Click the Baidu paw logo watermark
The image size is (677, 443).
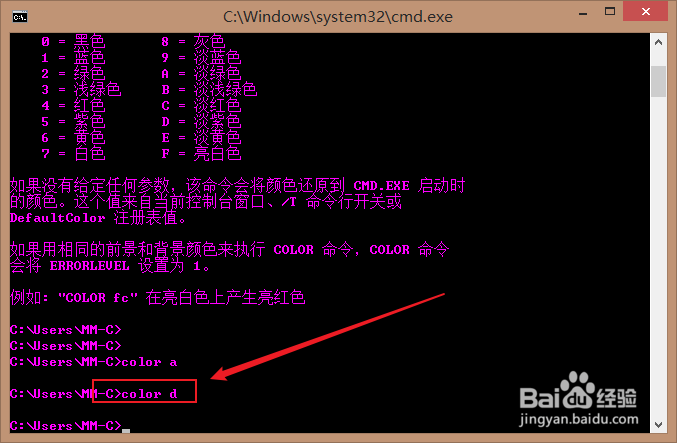click(x=578, y=390)
